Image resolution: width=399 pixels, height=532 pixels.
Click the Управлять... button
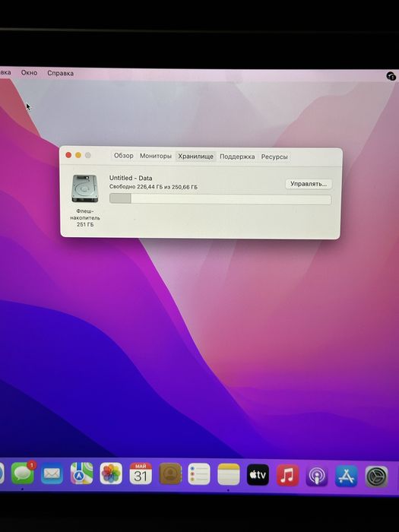[309, 184]
